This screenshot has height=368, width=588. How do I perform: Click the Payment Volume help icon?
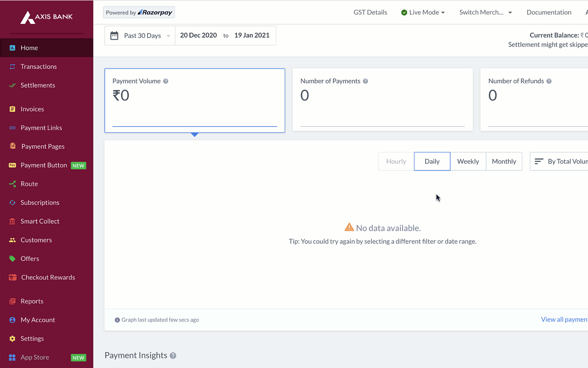[x=166, y=81]
